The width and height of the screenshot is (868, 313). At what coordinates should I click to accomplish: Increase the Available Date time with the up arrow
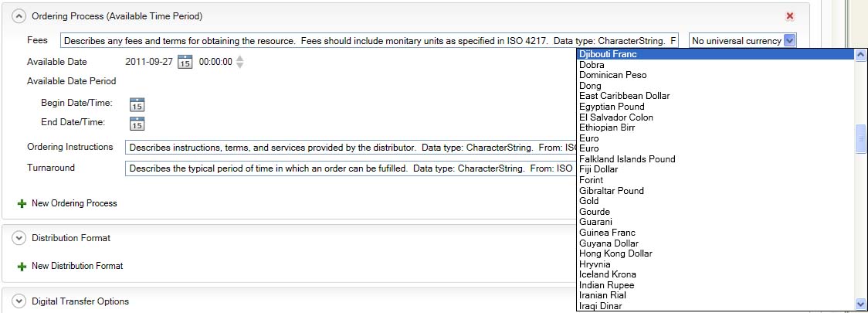(240, 58)
